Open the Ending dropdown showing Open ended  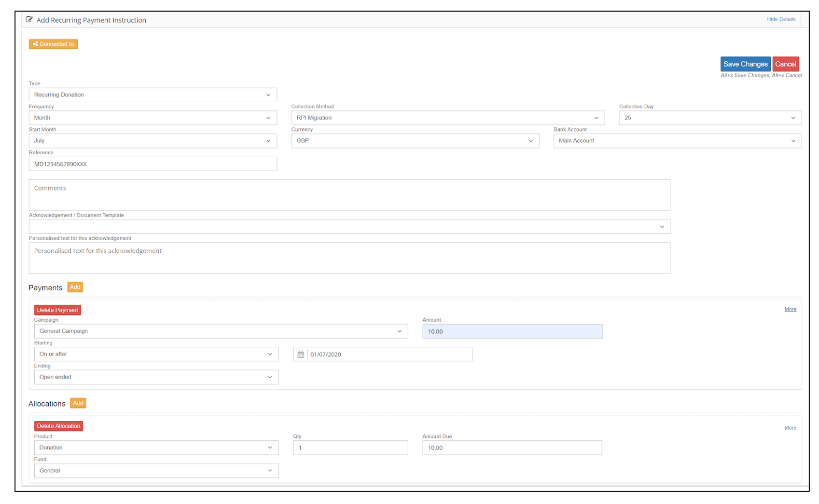(156, 377)
